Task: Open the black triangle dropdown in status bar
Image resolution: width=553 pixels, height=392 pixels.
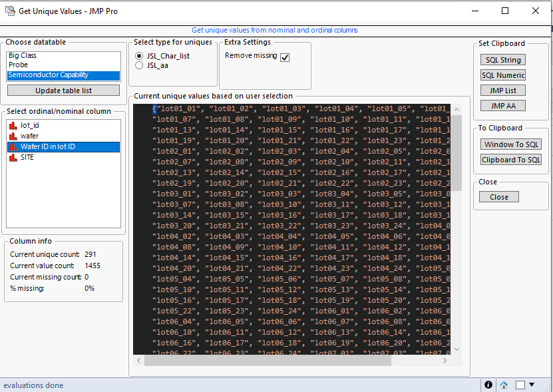Action: pyautogui.click(x=532, y=384)
